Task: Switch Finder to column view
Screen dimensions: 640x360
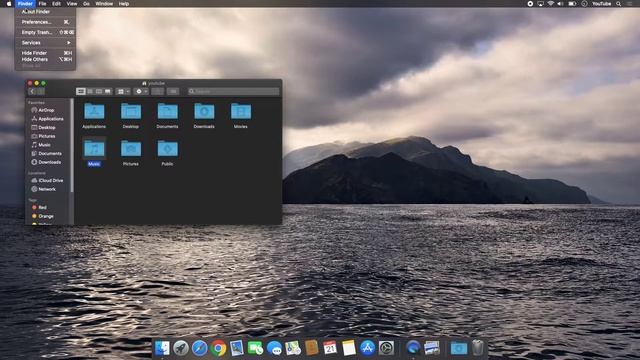Action: (99, 91)
